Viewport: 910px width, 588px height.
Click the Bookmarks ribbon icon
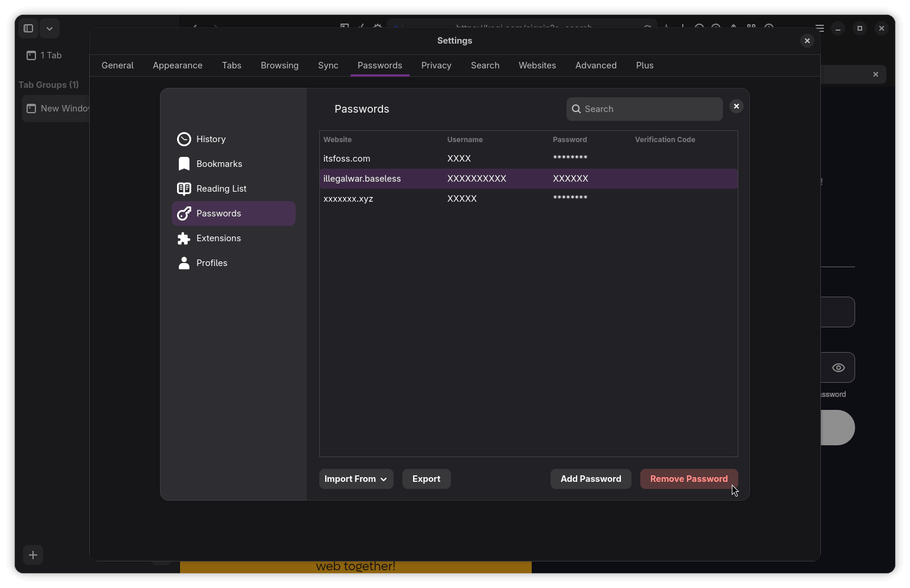point(184,164)
